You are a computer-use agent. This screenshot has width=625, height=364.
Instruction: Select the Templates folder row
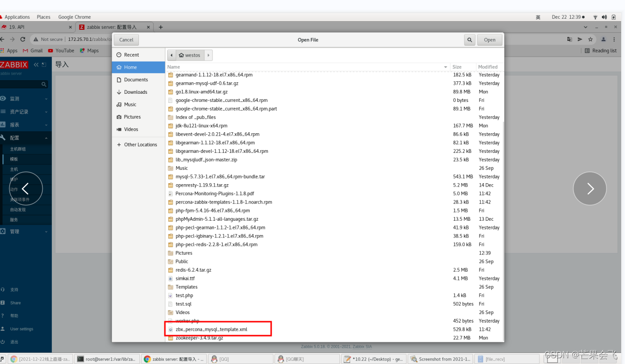point(335,287)
